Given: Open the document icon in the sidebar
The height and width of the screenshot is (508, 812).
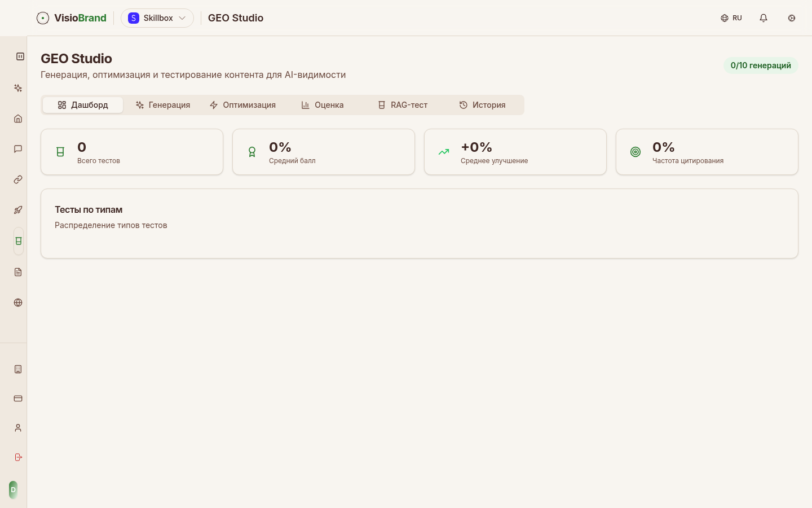Looking at the screenshot, I should (x=18, y=272).
